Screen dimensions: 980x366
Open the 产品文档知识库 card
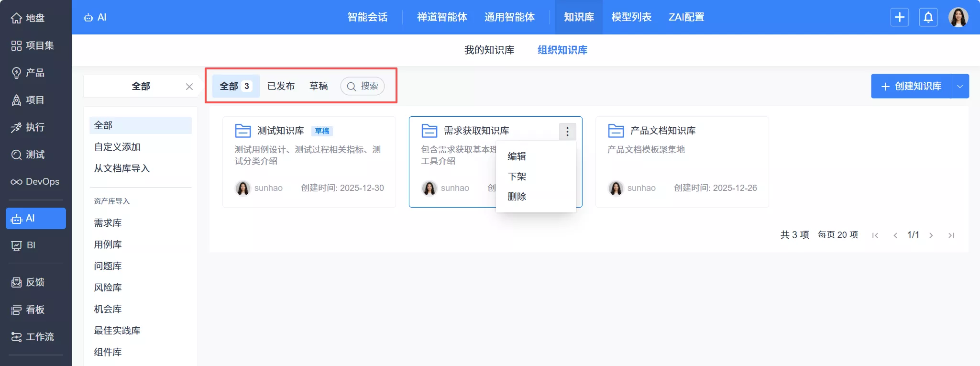(662, 131)
